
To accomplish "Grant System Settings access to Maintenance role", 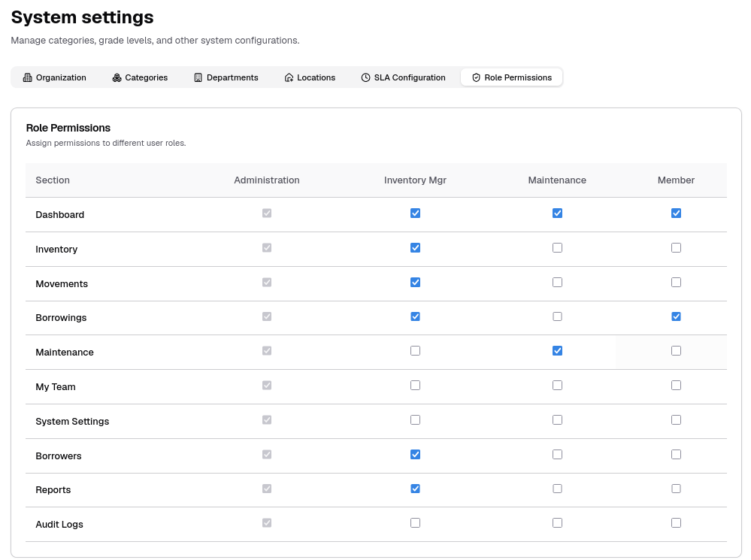I will (x=557, y=419).
